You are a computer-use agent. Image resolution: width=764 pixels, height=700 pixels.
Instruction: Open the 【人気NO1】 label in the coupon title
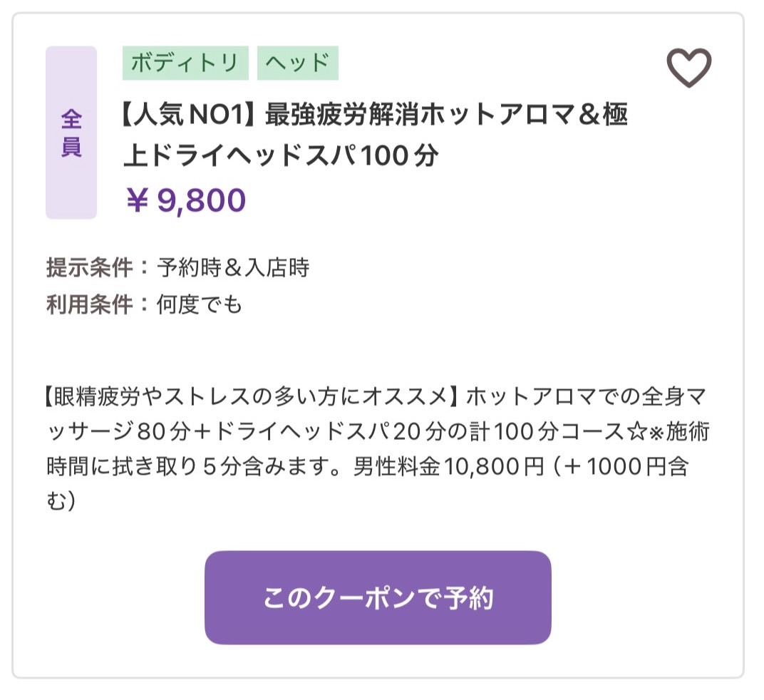[x=187, y=115]
